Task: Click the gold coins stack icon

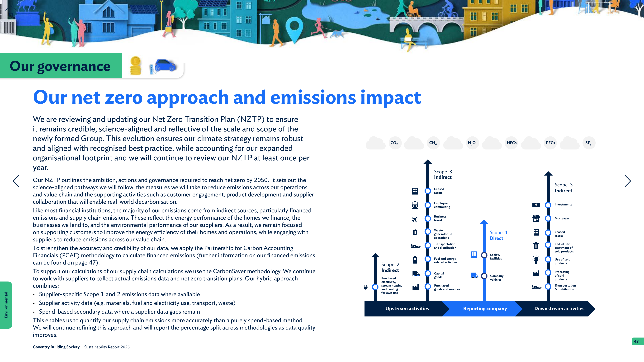Action: pos(136,66)
